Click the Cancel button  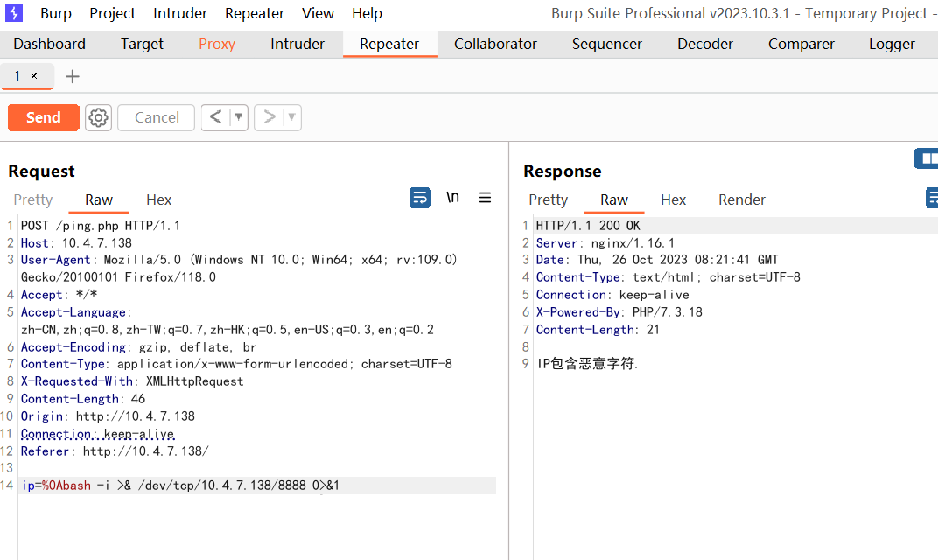click(156, 117)
